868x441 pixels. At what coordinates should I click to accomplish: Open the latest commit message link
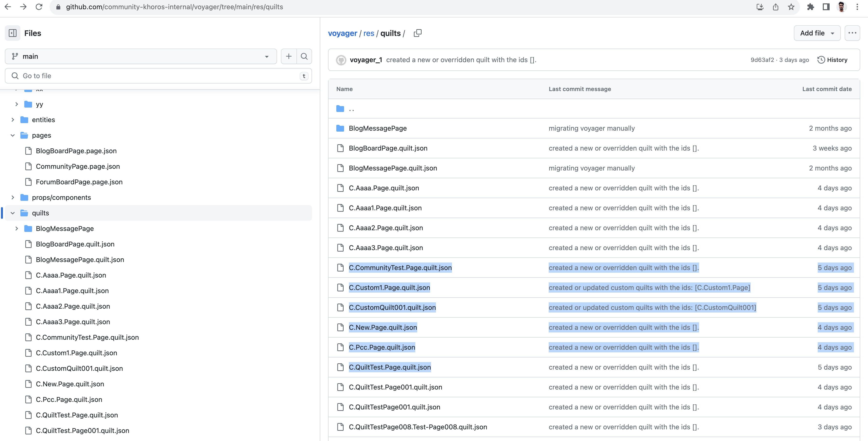pyautogui.click(x=461, y=60)
